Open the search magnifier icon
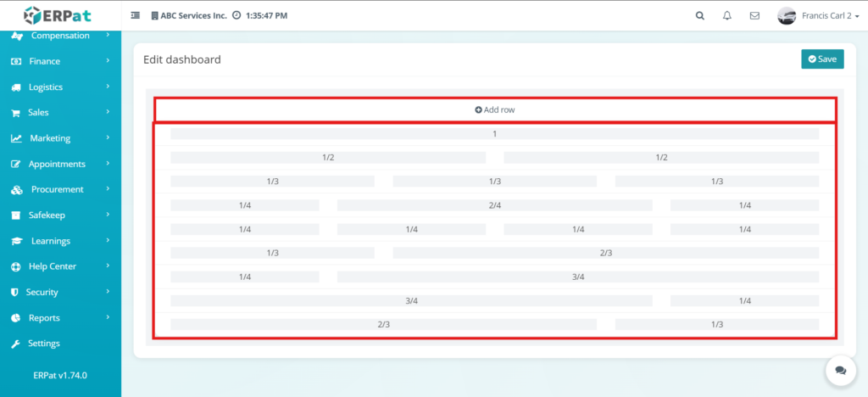The width and height of the screenshot is (868, 397). point(699,16)
